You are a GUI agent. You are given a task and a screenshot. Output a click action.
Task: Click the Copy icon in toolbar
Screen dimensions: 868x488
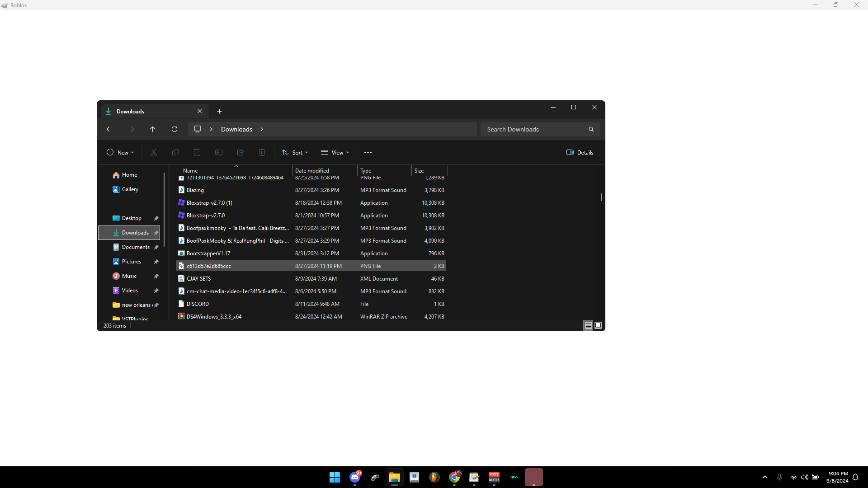tap(175, 153)
